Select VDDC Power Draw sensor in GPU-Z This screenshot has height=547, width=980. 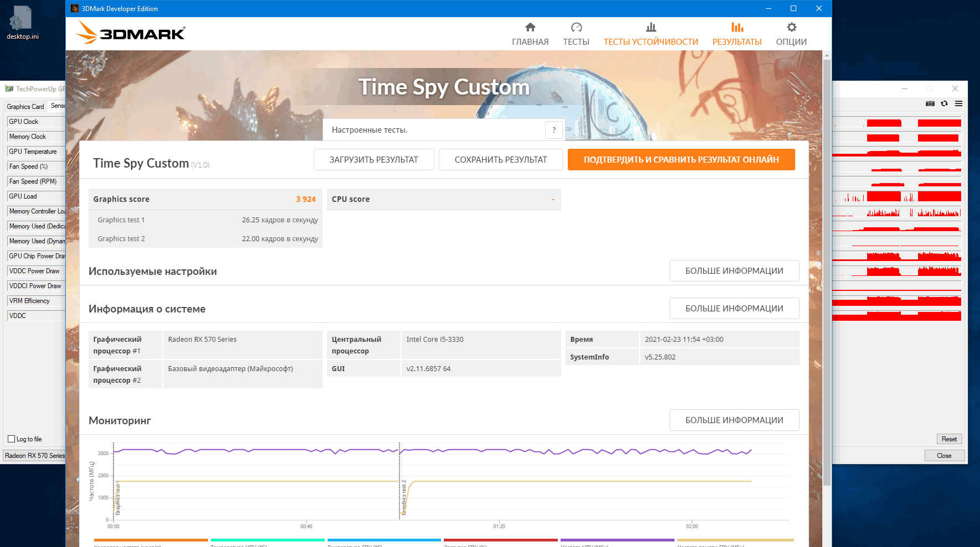37,271
